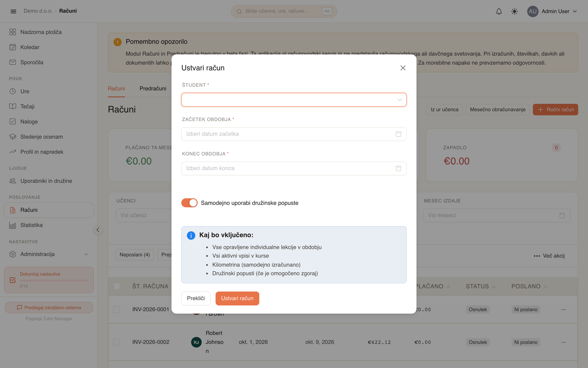This screenshot has height=368, width=588.
Task: Open calendar picker for Začetek obdobja
Action: click(398, 134)
